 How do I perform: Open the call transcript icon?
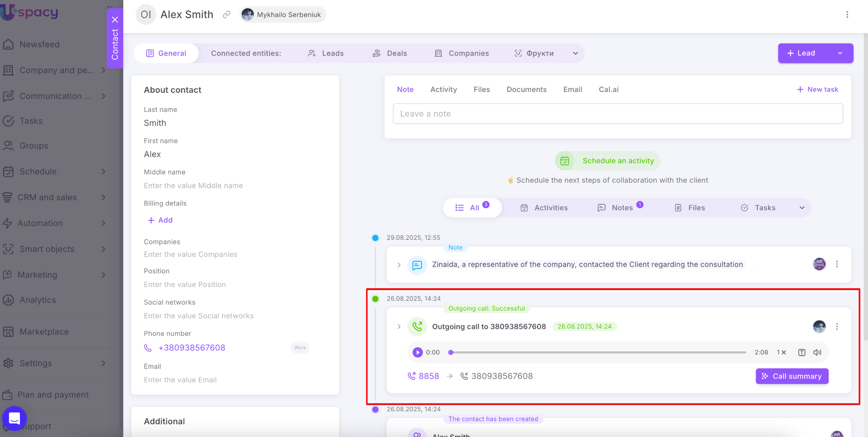801,352
